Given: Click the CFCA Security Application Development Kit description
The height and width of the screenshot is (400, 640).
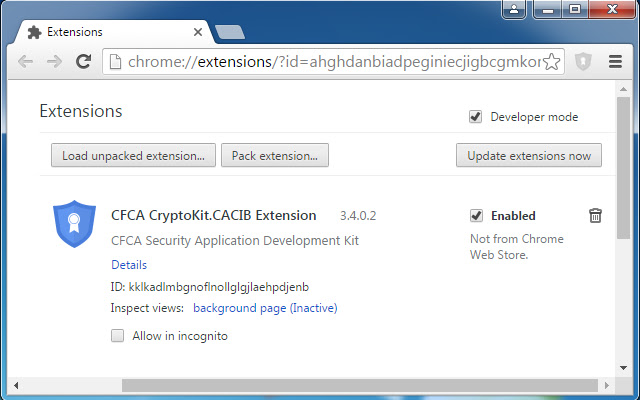Looking at the screenshot, I should coord(235,240).
